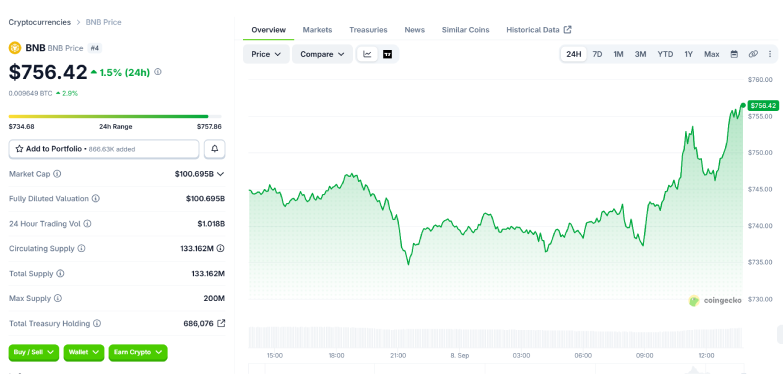Show Fully Diluted Valuation info icon
The width and height of the screenshot is (783, 388).
(95, 198)
